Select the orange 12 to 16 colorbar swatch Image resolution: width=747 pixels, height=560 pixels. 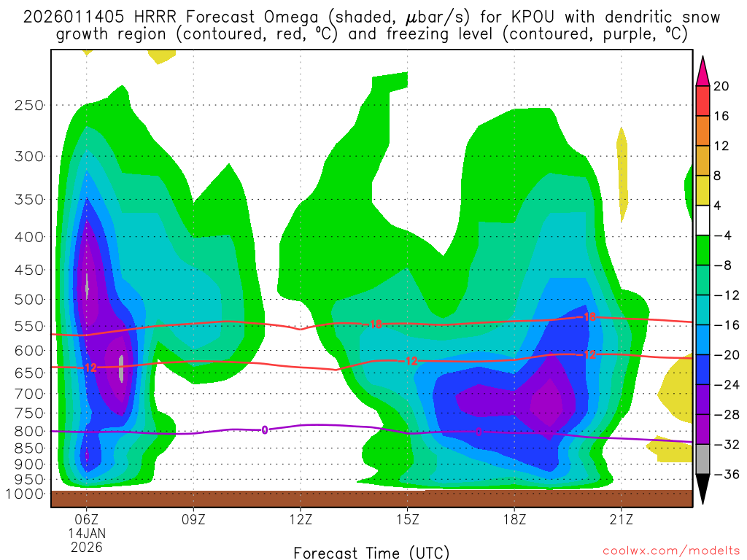[x=703, y=131]
